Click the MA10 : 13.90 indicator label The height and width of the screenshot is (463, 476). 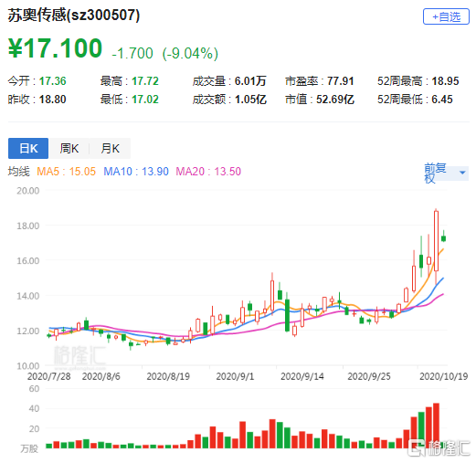136,172
